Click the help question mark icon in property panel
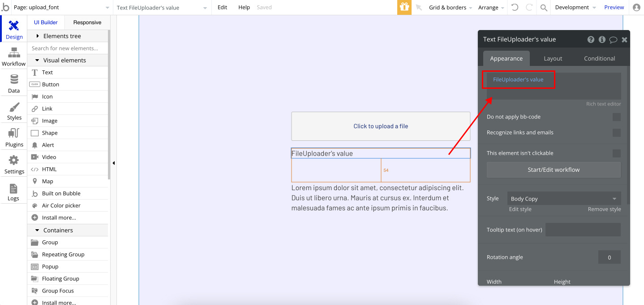This screenshot has height=305, width=644. pyautogui.click(x=591, y=39)
